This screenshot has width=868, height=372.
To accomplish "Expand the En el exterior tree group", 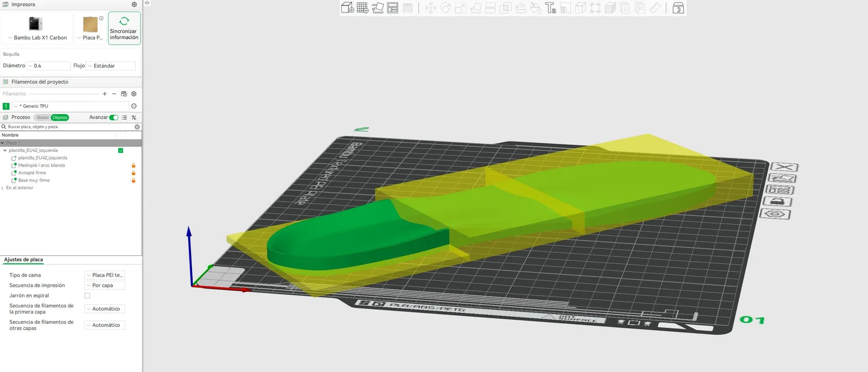I will tap(3, 188).
